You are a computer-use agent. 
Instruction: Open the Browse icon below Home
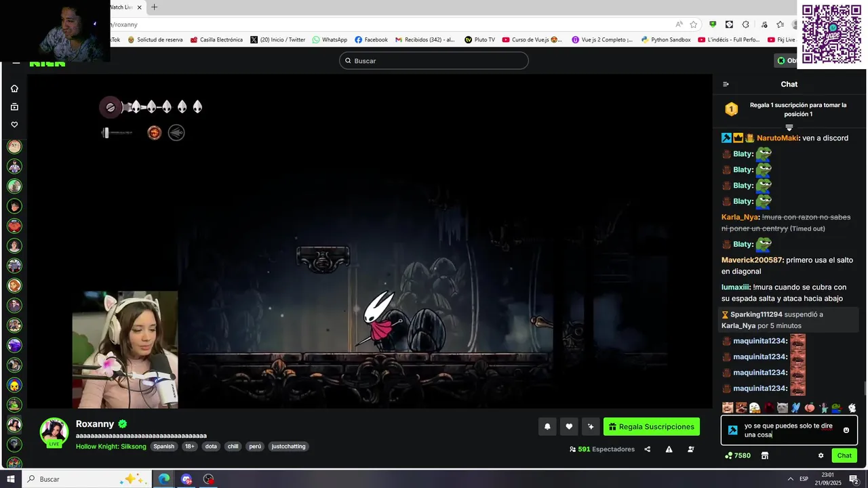click(14, 106)
